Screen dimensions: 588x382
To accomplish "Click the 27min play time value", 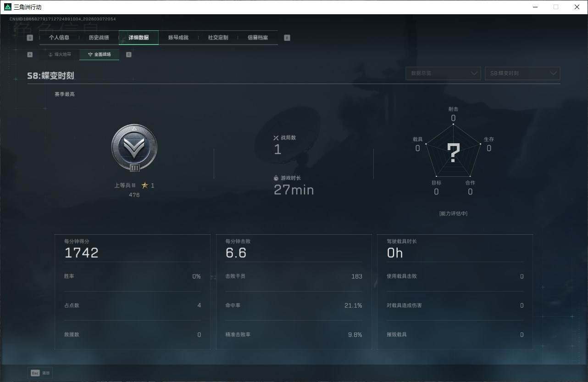I will [294, 190].
